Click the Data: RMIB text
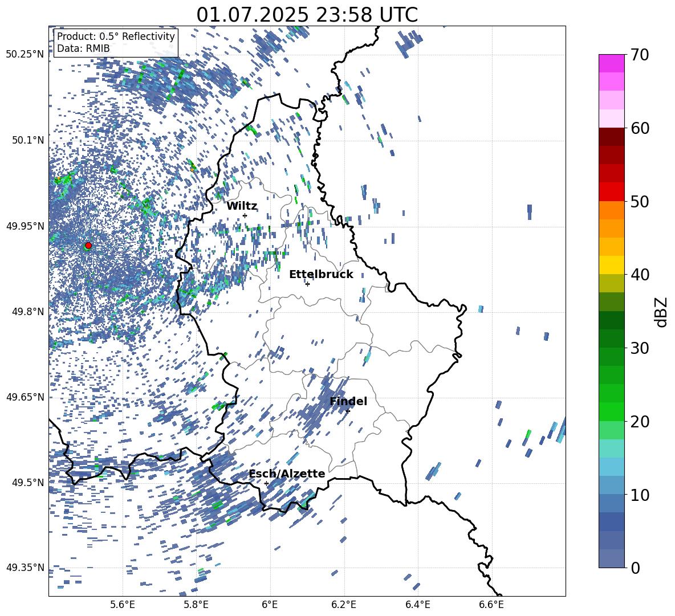675x616 pixels. tap(83, 48)
